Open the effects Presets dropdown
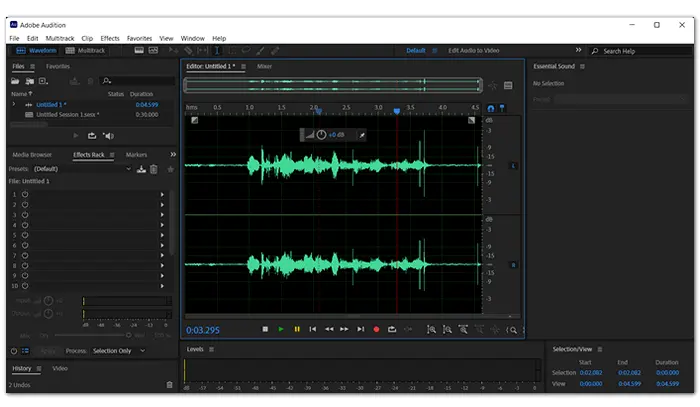The height and width of the screenshot is (407, 700). (83, 169)
